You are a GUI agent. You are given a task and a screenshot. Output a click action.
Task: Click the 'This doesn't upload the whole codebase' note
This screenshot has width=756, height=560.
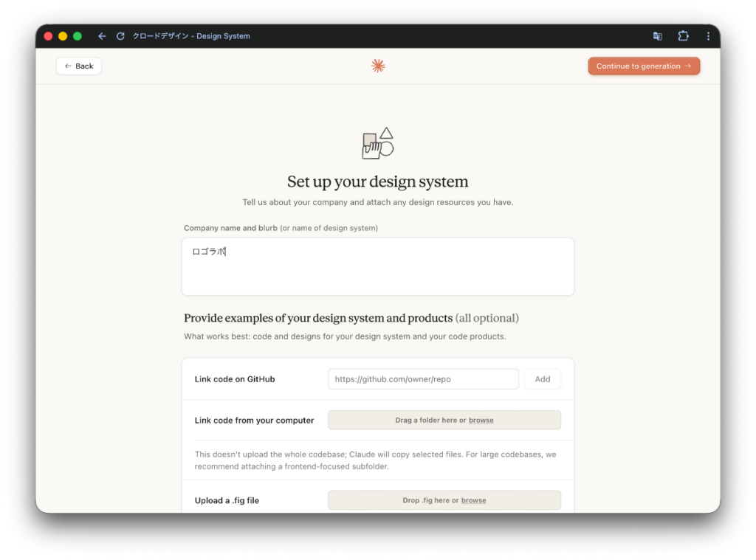coord(376,460)
